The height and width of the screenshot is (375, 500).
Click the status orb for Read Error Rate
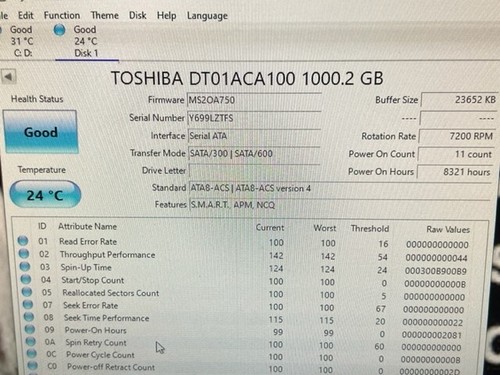pyautogui.click(x=23, y=240)
